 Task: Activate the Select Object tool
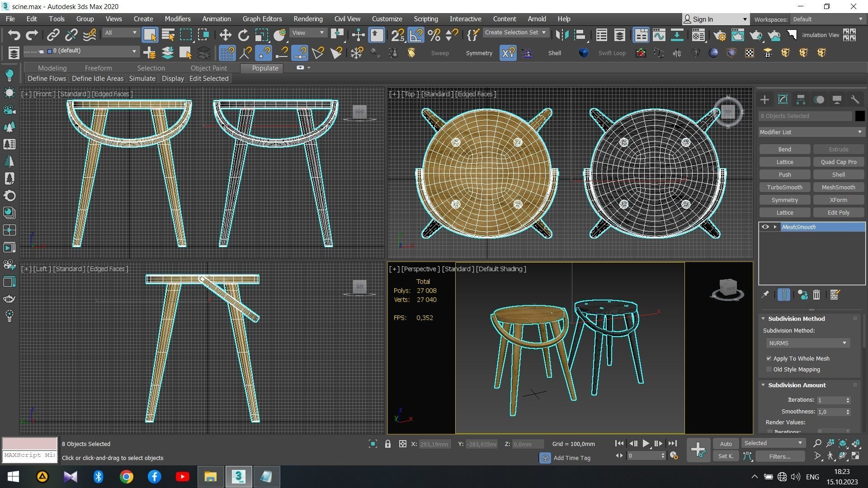[150, 35]
